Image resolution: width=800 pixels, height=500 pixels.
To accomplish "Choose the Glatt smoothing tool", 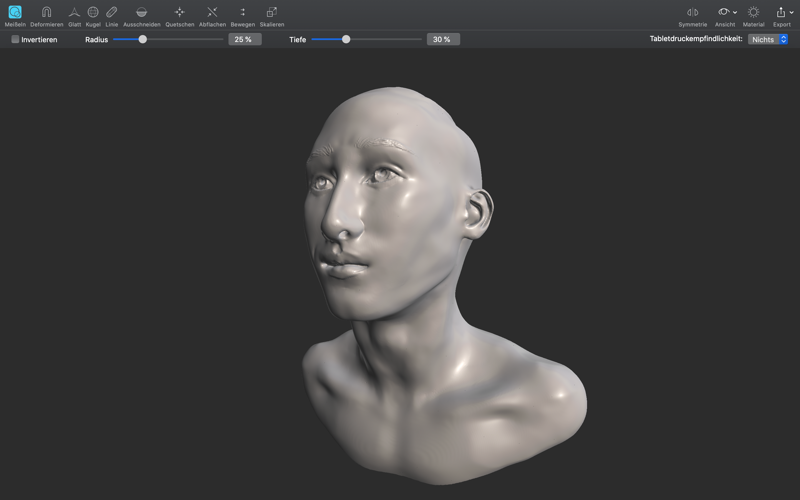I will click(x=74, y=13).
